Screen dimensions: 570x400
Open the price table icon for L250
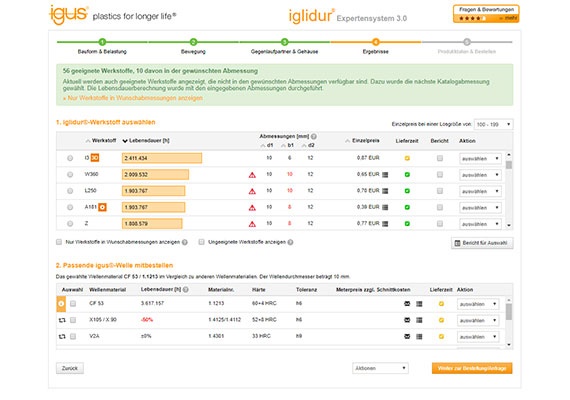click(385, 191)
